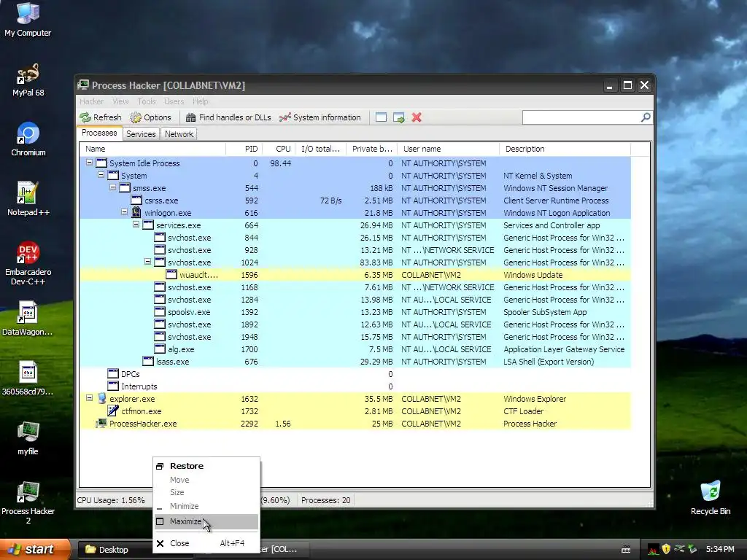
Task: Click the toolbar search input box
Action: (x=581, y=117)
